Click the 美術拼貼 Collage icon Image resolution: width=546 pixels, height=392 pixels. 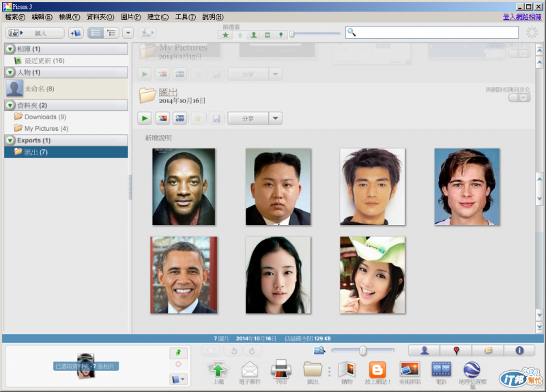(x=410, y=372)
